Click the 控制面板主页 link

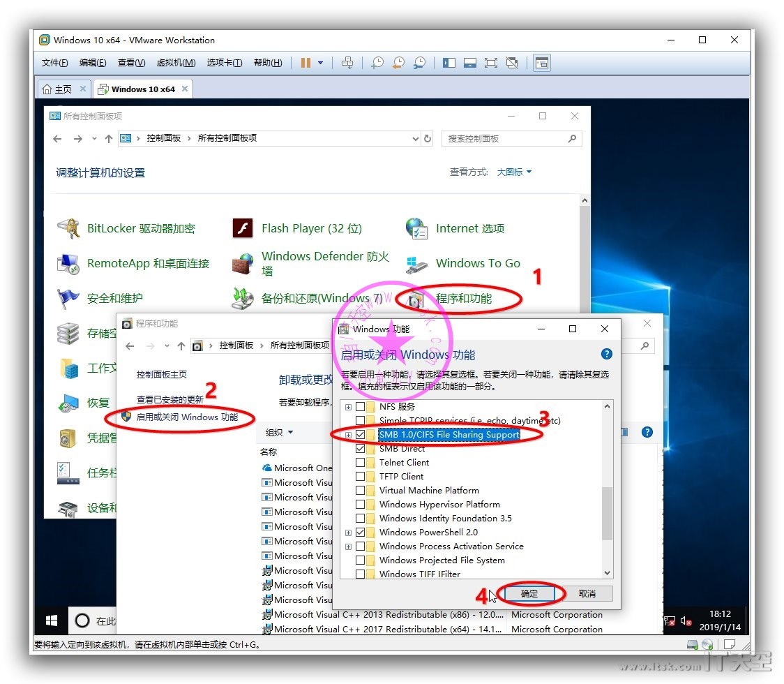pos(162,374)
